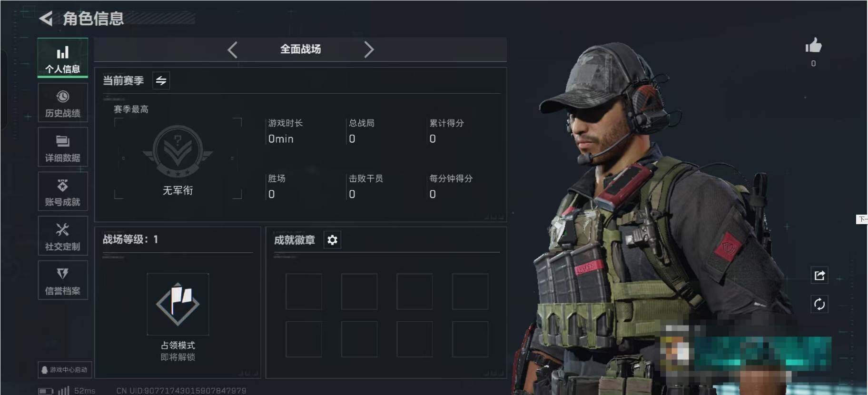The height and width of the screenshot is (395, 868).
Task: Open 社交定制 customization section
Action: coord(63,236)
